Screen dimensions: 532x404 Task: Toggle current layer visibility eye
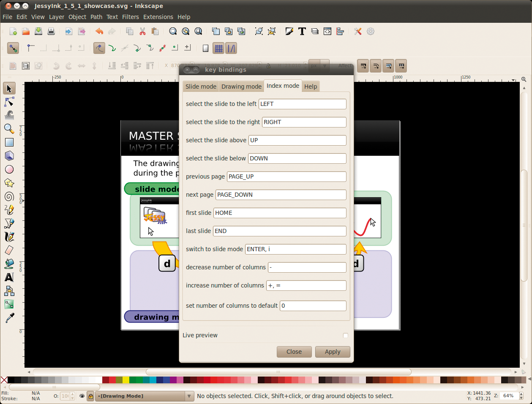pos(82,396)
